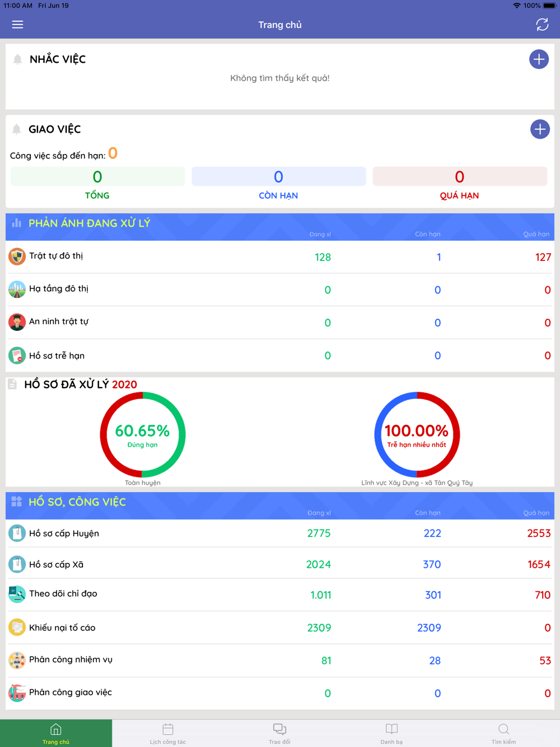Tap 370 Còn hạn for Hồ sơ cấp Xã
Image resolution: width=560 pixels, height=747 pixels.
[432, 564]
